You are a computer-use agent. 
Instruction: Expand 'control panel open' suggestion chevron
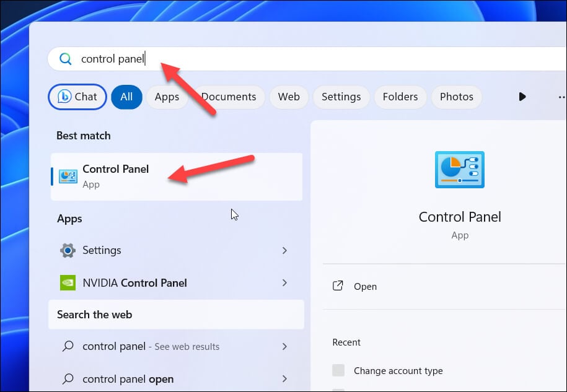[x=284, y=378]
